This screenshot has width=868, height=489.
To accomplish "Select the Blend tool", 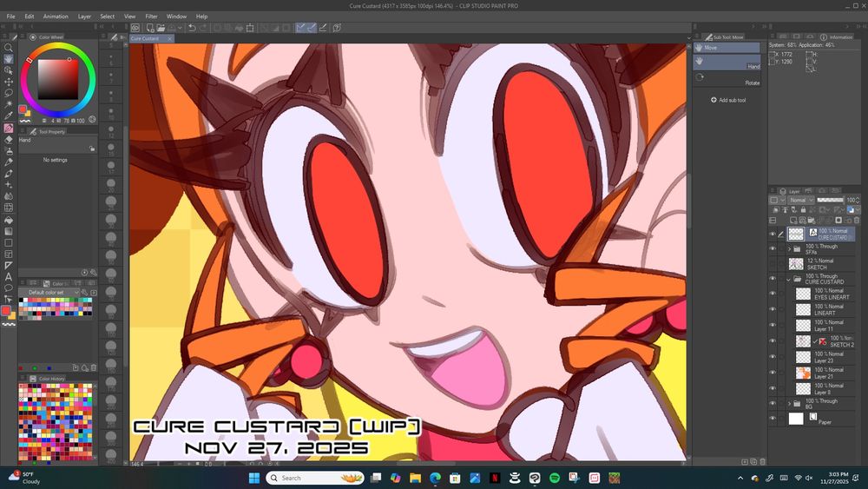I will pyautogui.click(x=9, y=196).
